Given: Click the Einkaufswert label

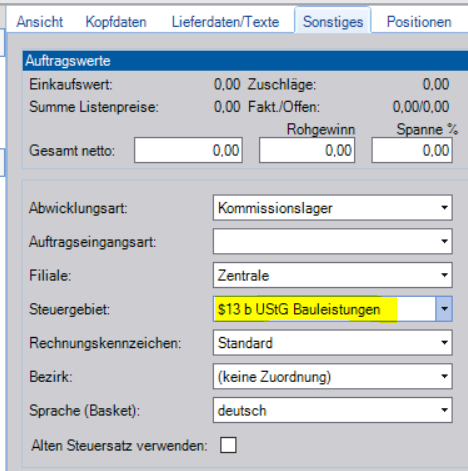Looking at the screenshot, I should (71, 84).
